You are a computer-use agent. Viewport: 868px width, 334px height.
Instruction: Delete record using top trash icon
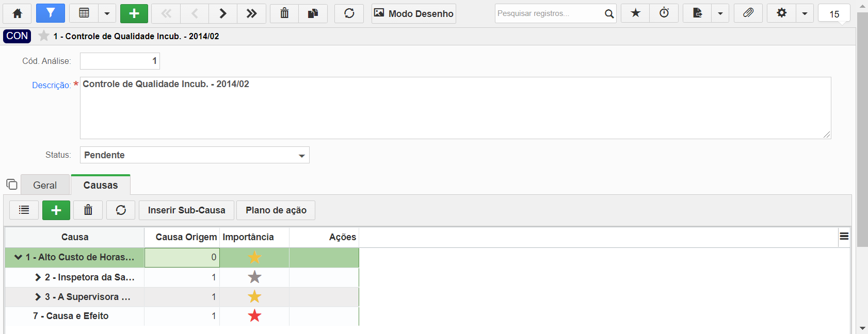click(284, 13)
